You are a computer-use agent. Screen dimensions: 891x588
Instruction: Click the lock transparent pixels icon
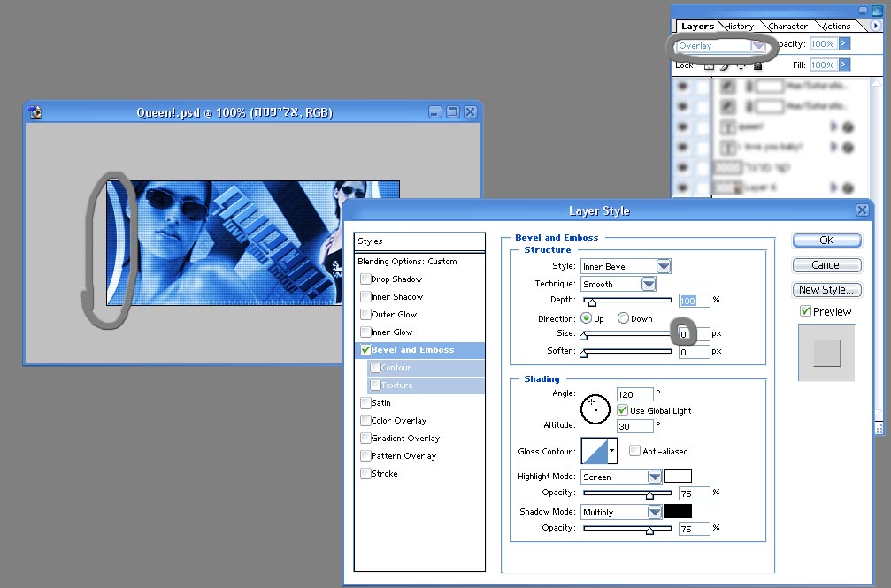click(709, 65)
